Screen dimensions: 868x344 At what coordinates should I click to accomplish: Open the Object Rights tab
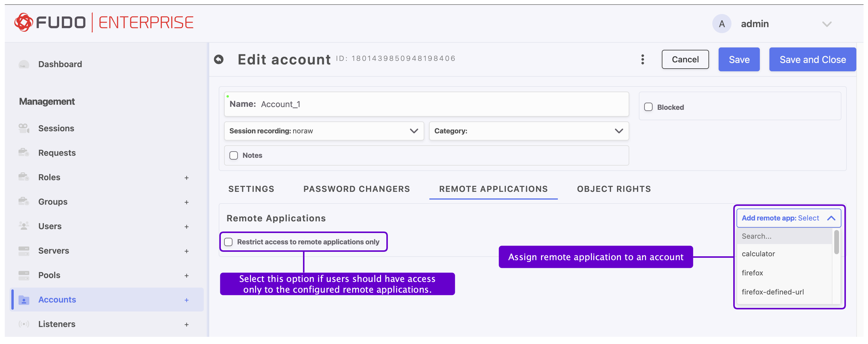[x=614, y=189]
